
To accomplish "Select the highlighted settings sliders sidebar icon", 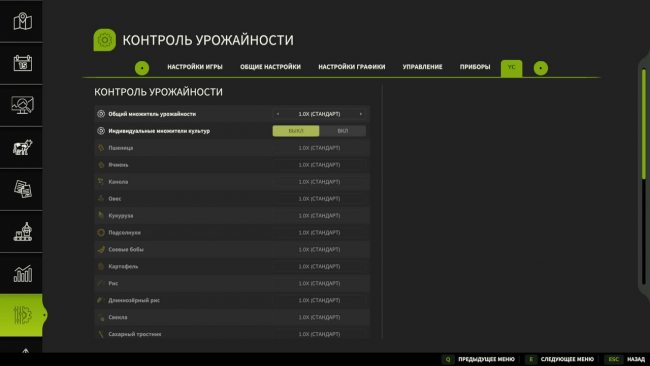I will 22,315.
